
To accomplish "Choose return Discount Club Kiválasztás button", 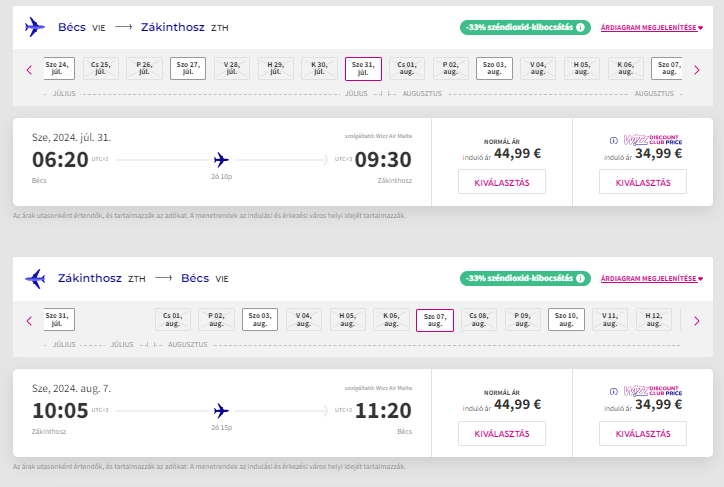I will click(x=643, y=433).
